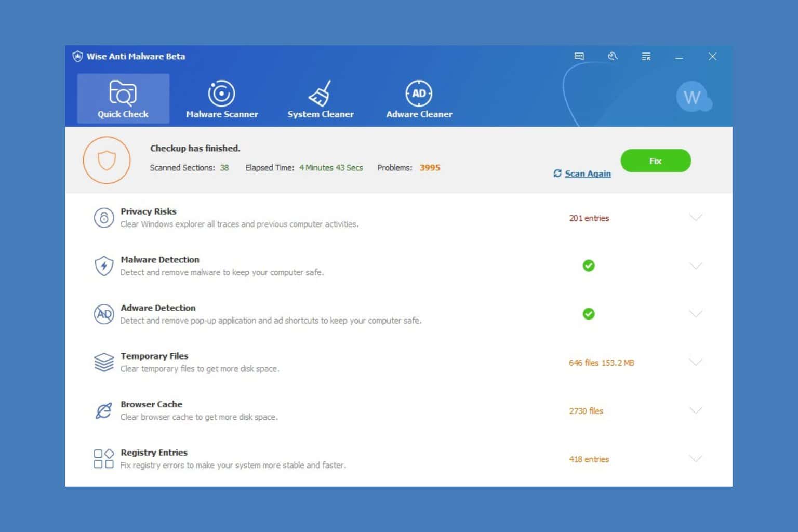
Task: Click the Browser Cache heading
Action: [x=151, y=404]
